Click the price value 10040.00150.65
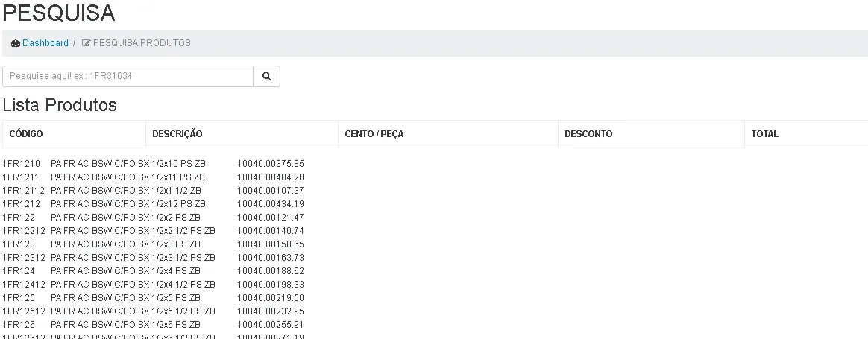 [x=270, y=244]
